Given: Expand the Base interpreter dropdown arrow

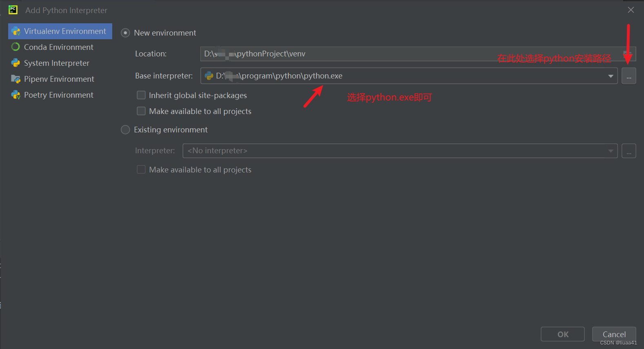Looking at the screenshot, I should coord(611,76).
